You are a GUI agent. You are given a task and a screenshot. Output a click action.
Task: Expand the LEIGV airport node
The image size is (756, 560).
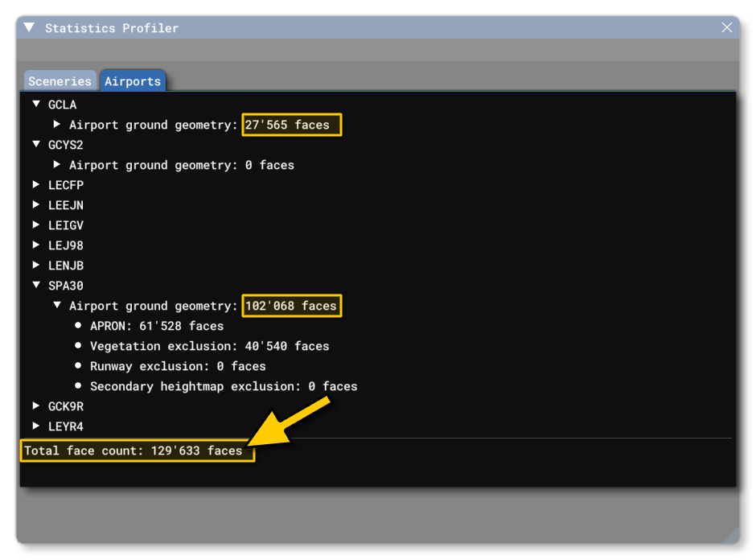pyautogui.click(x=36, y=225)
